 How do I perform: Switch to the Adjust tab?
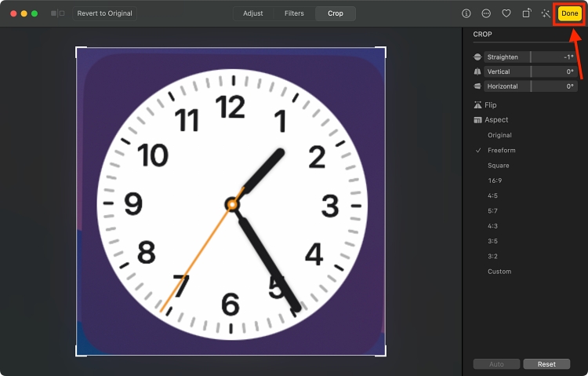[x=252, y=13]
